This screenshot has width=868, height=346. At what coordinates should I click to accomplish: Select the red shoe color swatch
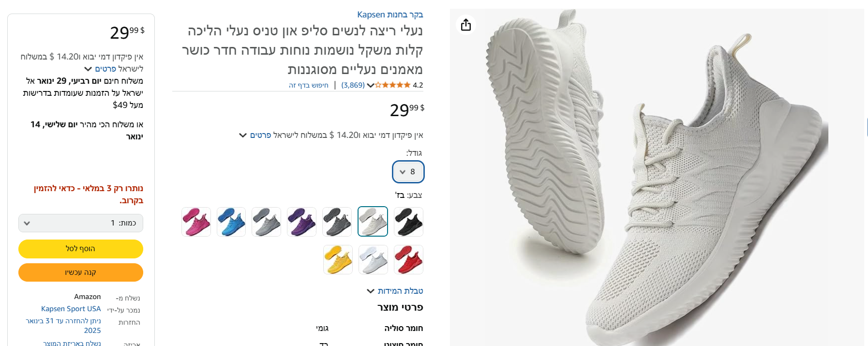click(408, 259)
